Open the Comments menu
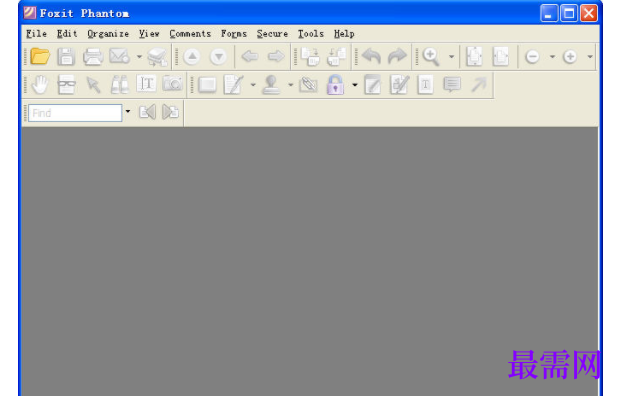620x396 pixels. [x=190, y=34]
